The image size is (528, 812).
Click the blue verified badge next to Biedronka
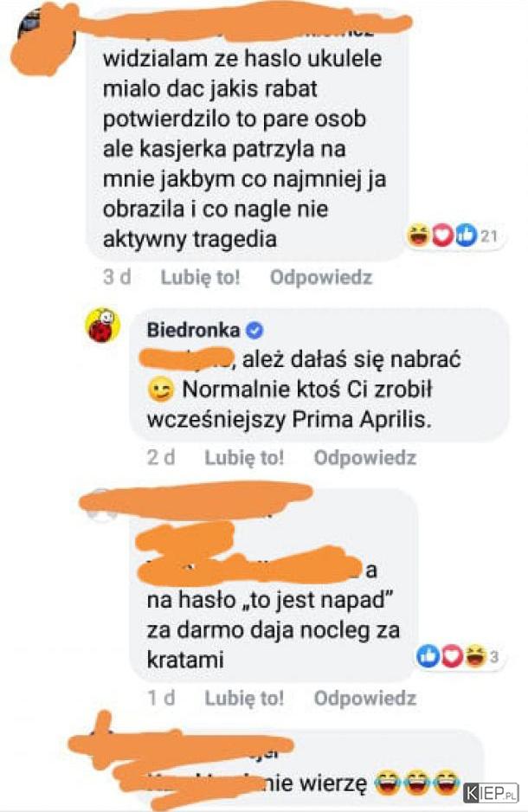[254, 330]
